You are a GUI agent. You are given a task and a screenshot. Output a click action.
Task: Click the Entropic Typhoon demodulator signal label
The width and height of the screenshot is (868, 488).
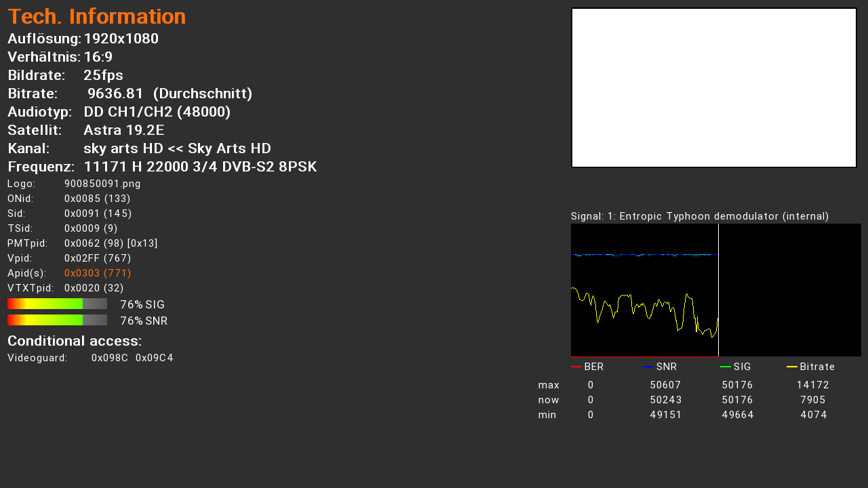coord(700,216)
